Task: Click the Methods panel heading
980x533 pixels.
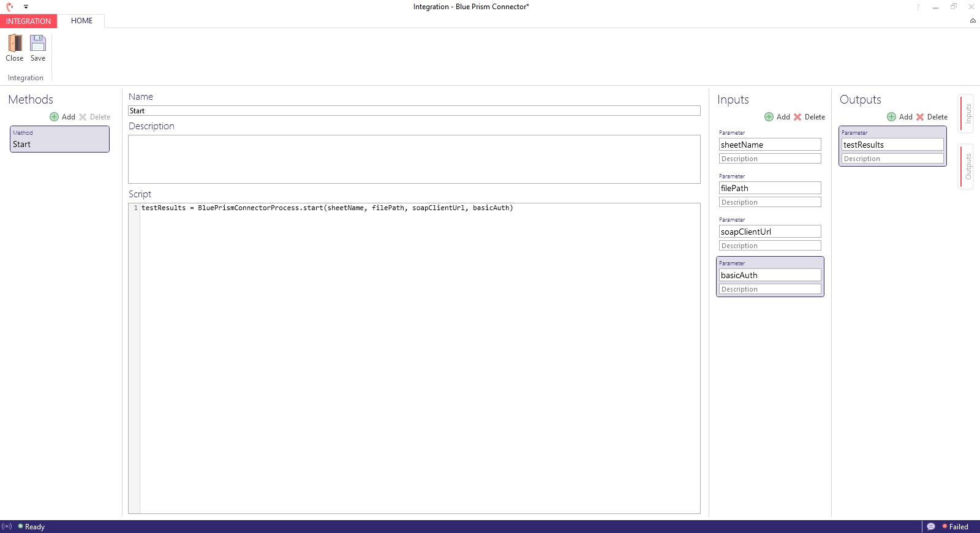Action: click(x=31, y=99)
